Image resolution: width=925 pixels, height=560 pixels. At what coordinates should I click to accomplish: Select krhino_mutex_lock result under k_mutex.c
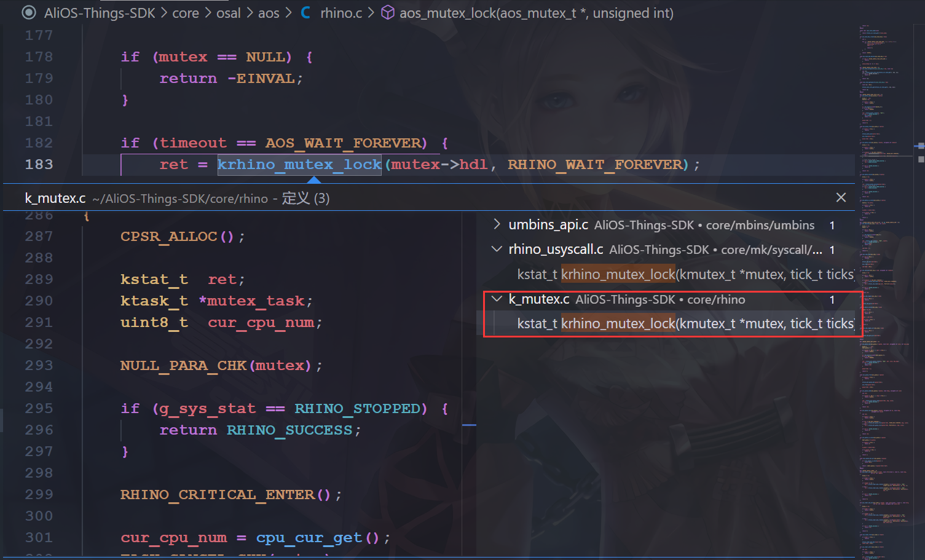tap(685, 324)
